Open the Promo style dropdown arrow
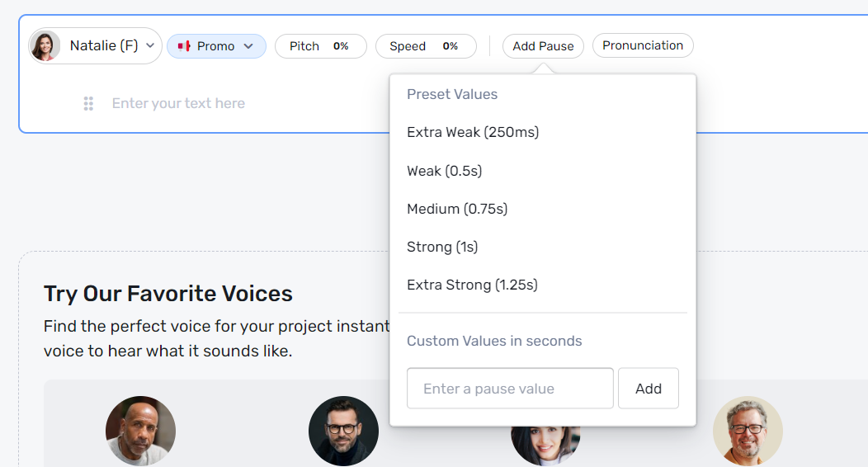868x467 pixels. 248,46
